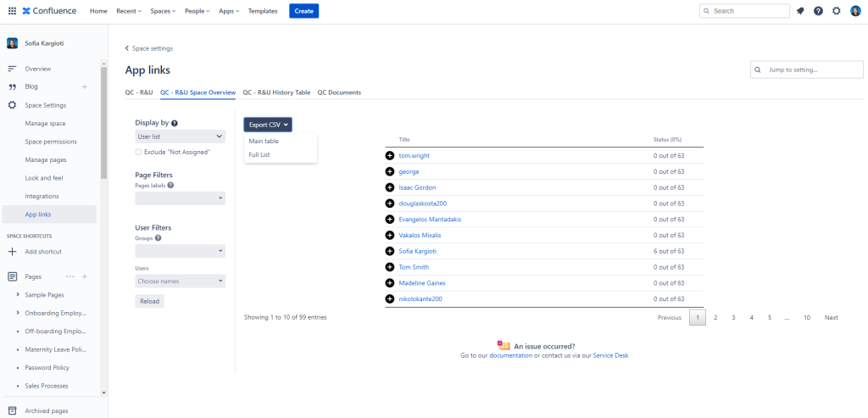
Task: Expand the Sofia Kargioti row plus icon
Action: coord(390,251)
